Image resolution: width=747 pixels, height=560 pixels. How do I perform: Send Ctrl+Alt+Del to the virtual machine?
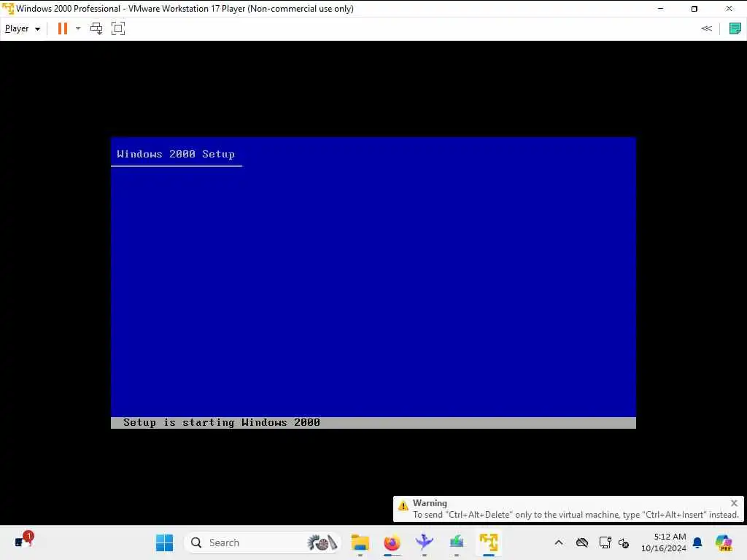[x=96, y=28]
